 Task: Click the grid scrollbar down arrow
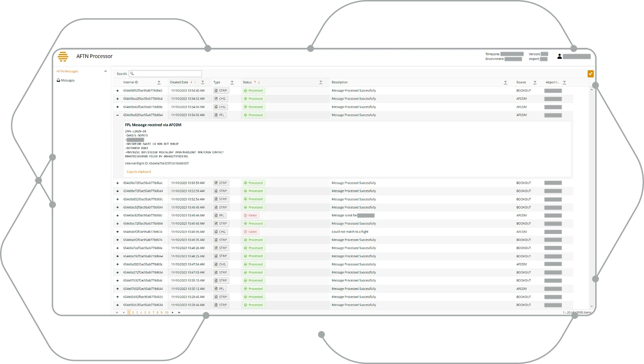[592, 306]
